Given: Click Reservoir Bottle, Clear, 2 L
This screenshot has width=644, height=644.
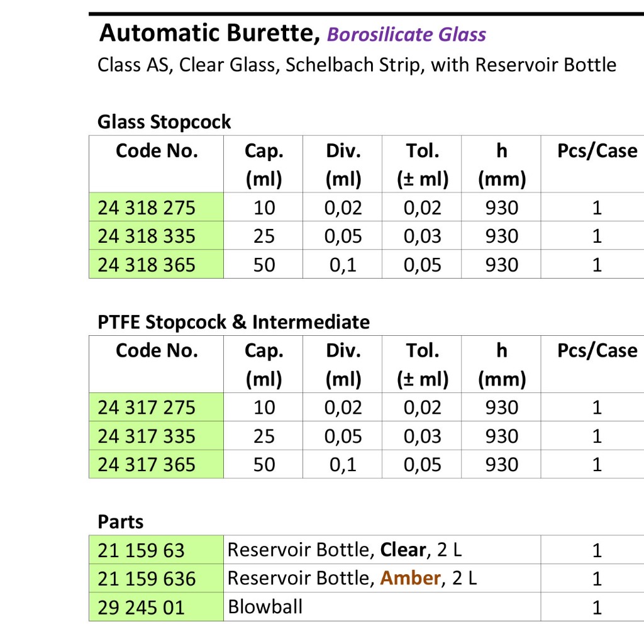Looking at the screenshot, I should point(344,550).
